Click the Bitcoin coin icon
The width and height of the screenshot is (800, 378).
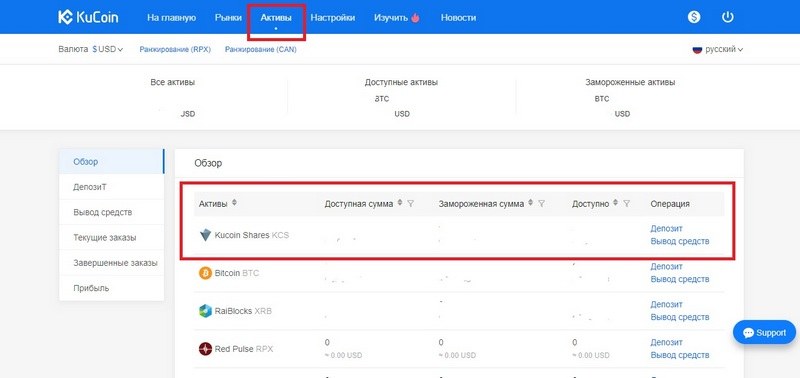(205, 273)
